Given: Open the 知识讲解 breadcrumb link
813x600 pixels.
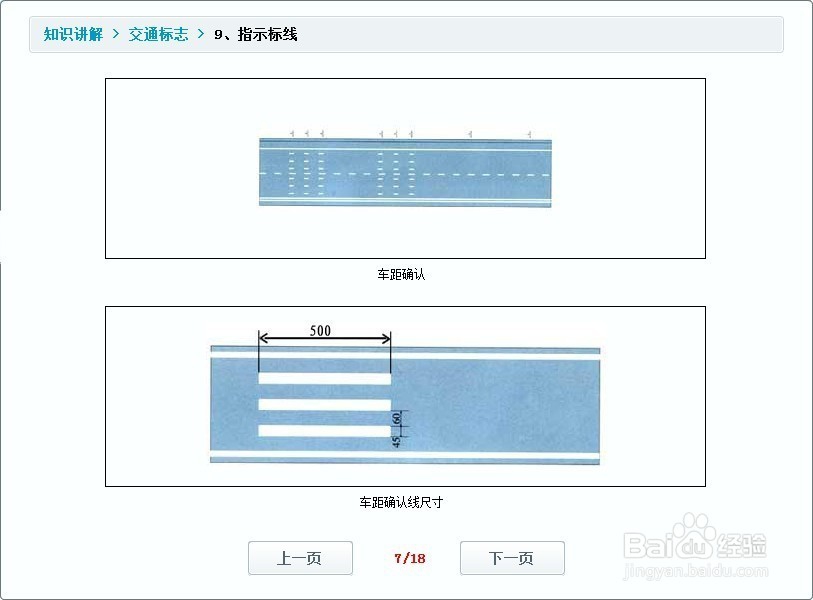Looking at the screenshot, I should click(73, 34).
